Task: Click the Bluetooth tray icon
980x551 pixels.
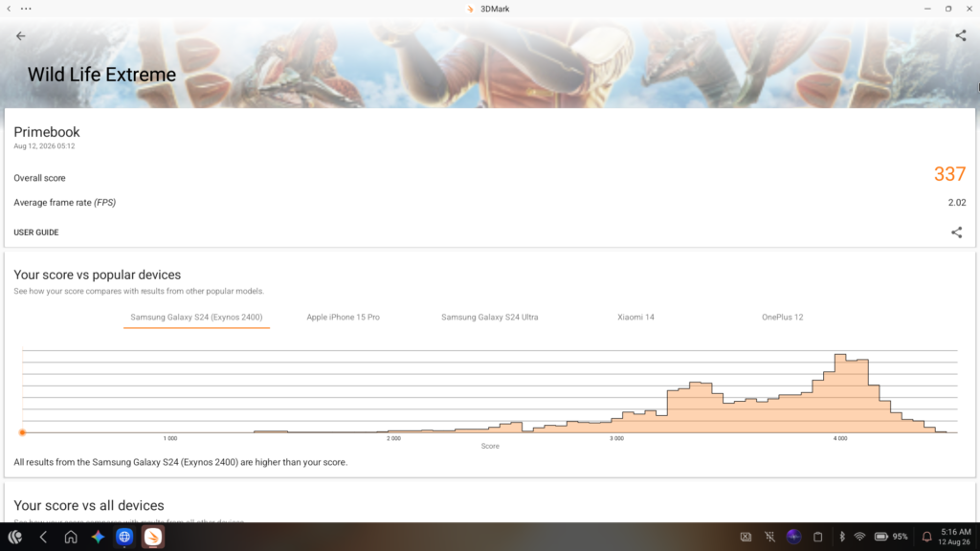Action: pos(842,537)
